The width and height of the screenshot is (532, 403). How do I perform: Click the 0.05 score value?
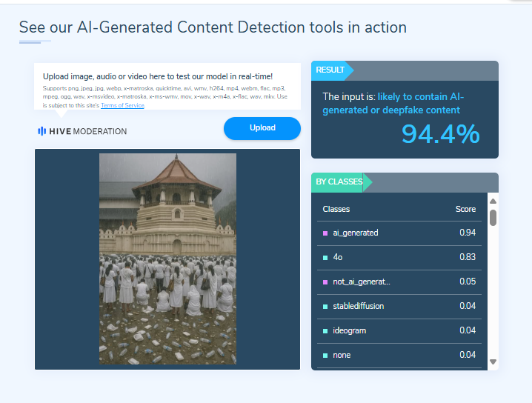point(468,282)
